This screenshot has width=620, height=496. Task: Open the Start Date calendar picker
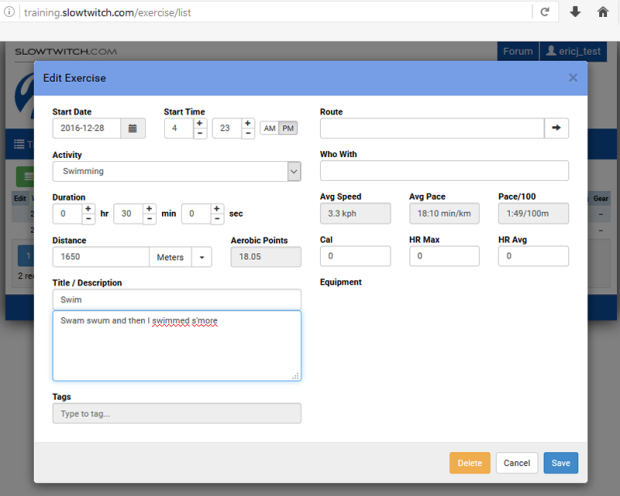click(134, 128)
